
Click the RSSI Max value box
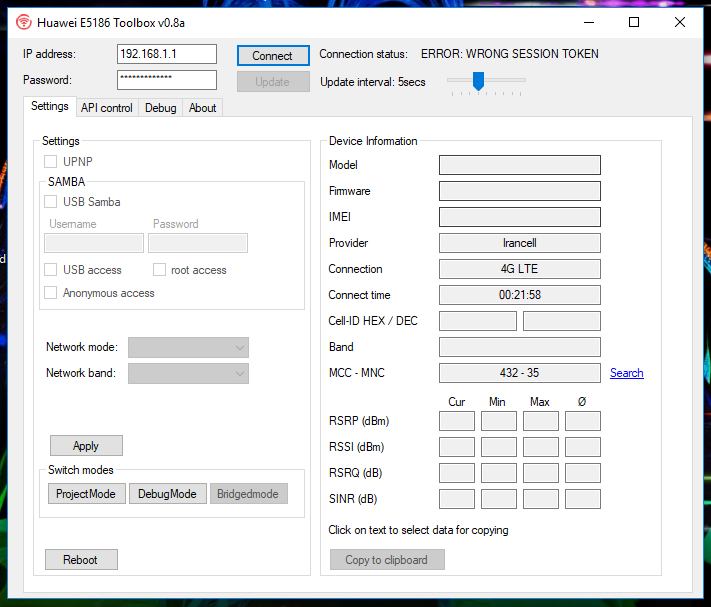point(541,447)
